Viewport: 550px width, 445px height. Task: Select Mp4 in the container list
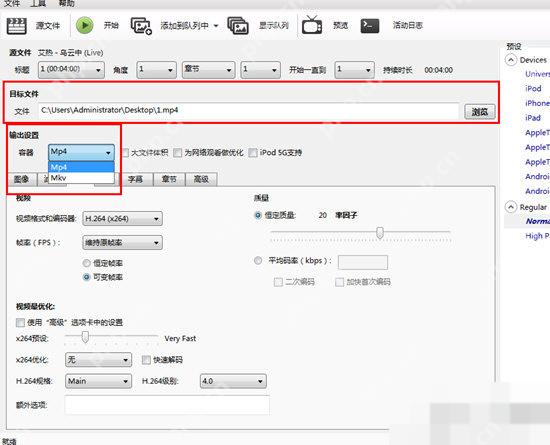81,167
